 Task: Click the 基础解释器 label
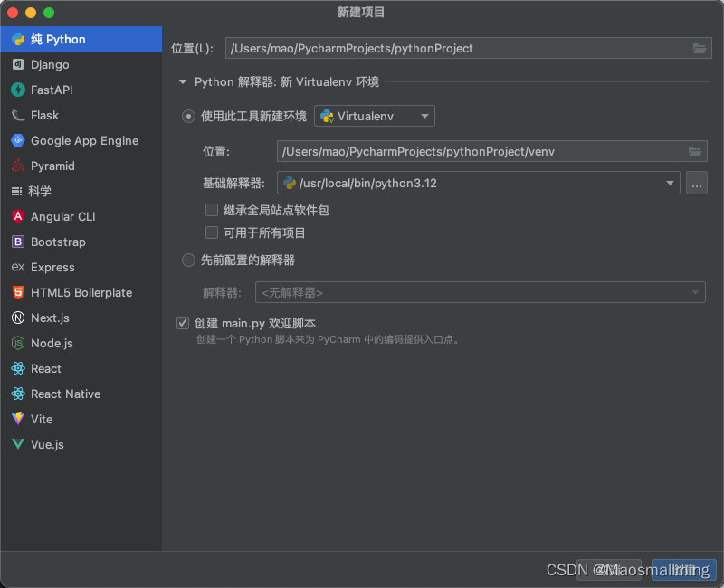click(x=233, y=184)
